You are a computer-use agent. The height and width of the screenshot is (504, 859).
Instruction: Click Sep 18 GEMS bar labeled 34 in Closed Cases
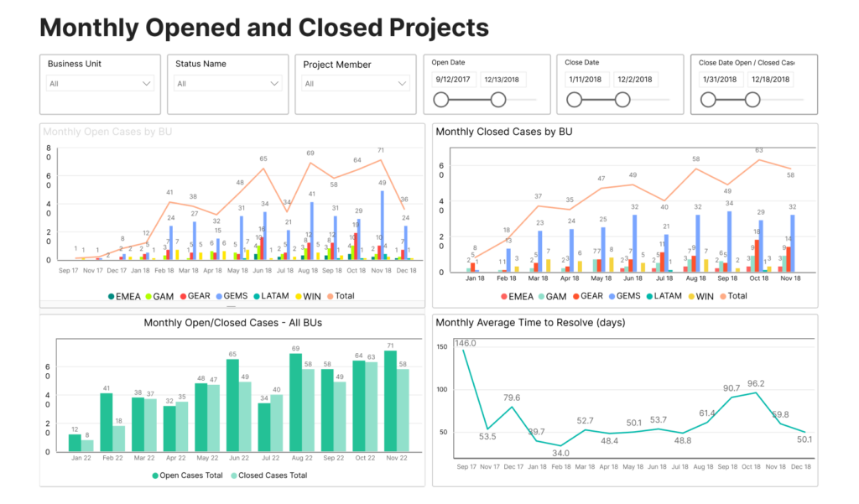pos(729,242)
